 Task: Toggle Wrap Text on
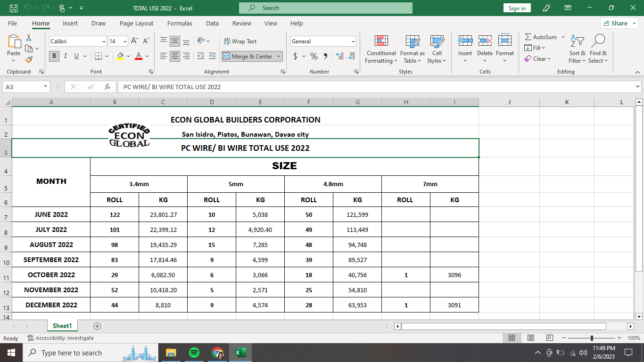[x=240, y=41]
